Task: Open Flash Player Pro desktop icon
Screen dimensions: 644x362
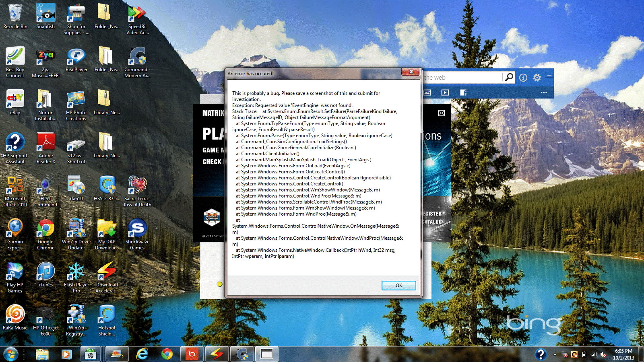Action: tap(76, 278)
